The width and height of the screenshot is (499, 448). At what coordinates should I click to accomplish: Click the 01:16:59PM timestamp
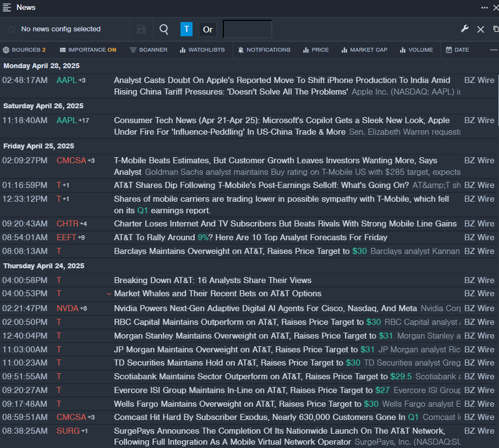pos(25,185)
